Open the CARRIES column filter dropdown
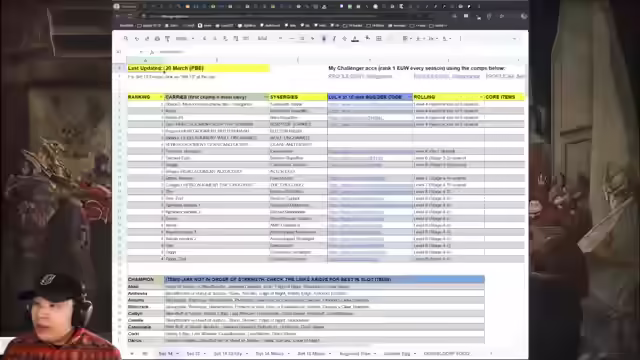640x360 pixels. [x=266, y=97]
